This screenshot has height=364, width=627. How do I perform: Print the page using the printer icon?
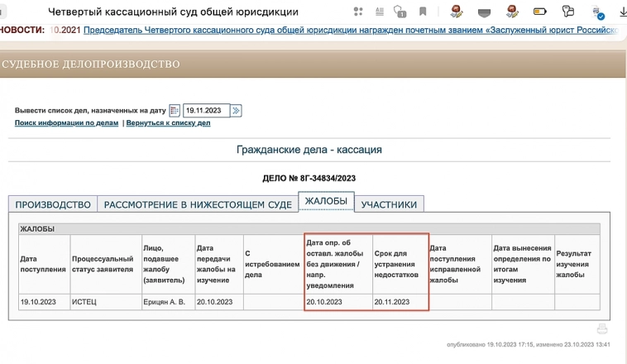(x=602, y=329)
